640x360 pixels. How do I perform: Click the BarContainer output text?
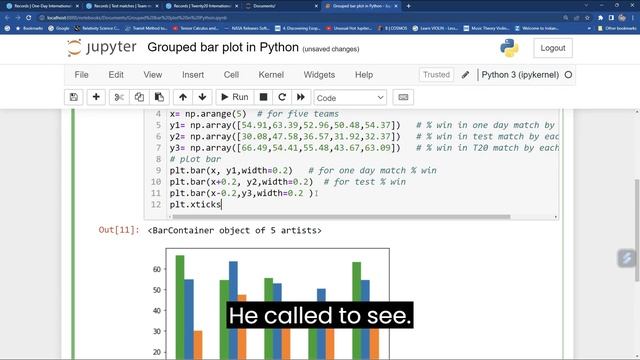pos(234,231)
